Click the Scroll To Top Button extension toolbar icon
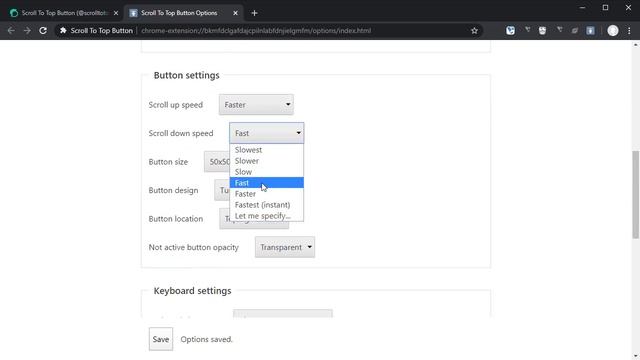 (590, 31)
